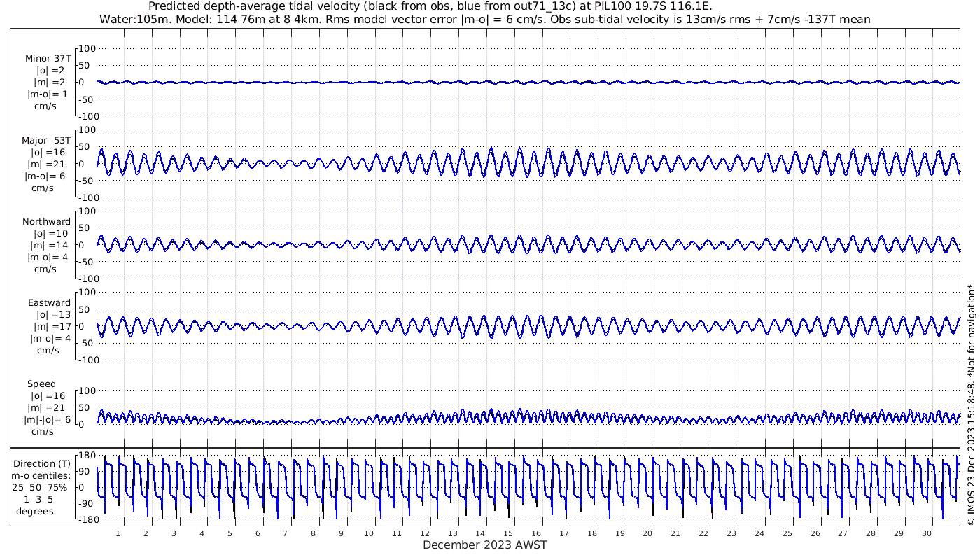This screenshot has width=980, height=560.
Task: Click the "cm/s" unit under the Minor panel
Action: coord(45,106)
